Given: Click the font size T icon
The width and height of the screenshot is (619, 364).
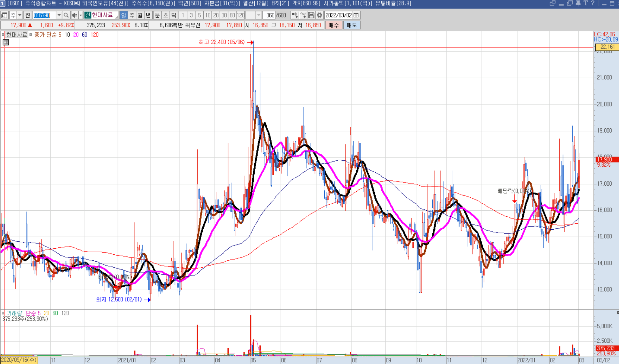Looking at the screenshot, I should (585, 3).
